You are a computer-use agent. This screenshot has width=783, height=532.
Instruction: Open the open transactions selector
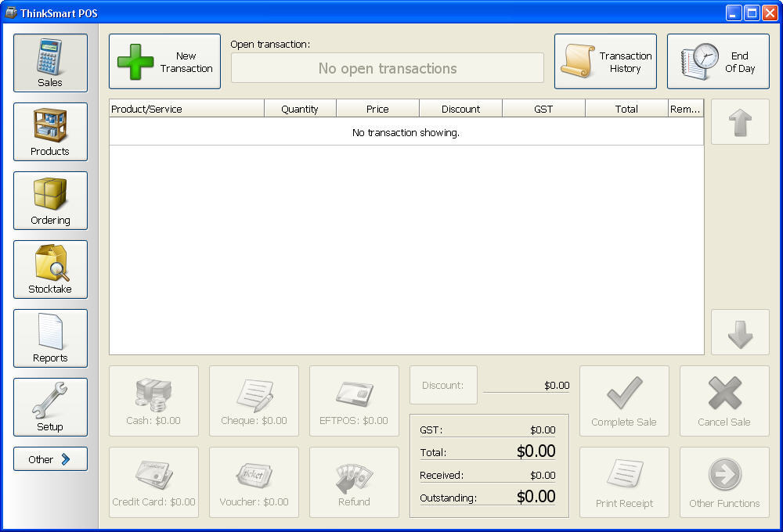click(387, 68)
